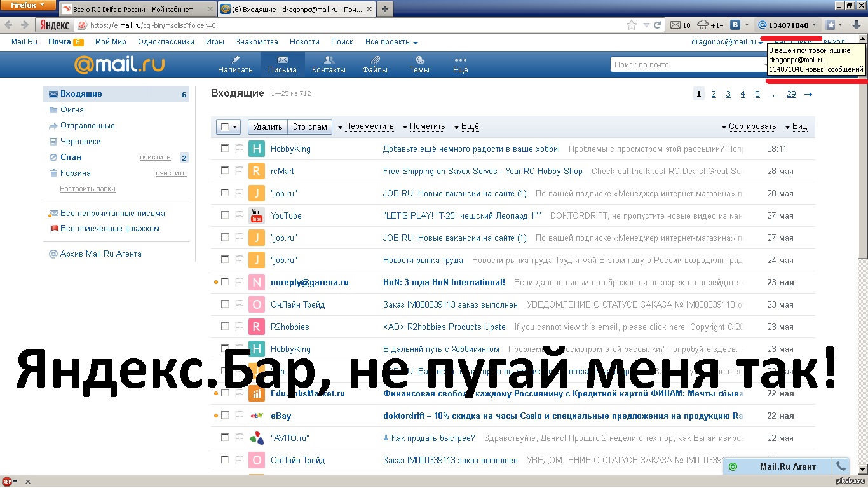This screenshot has width=868, height=488.
Task: Click Настроить папки link
Action: click(x=88, y=189)
